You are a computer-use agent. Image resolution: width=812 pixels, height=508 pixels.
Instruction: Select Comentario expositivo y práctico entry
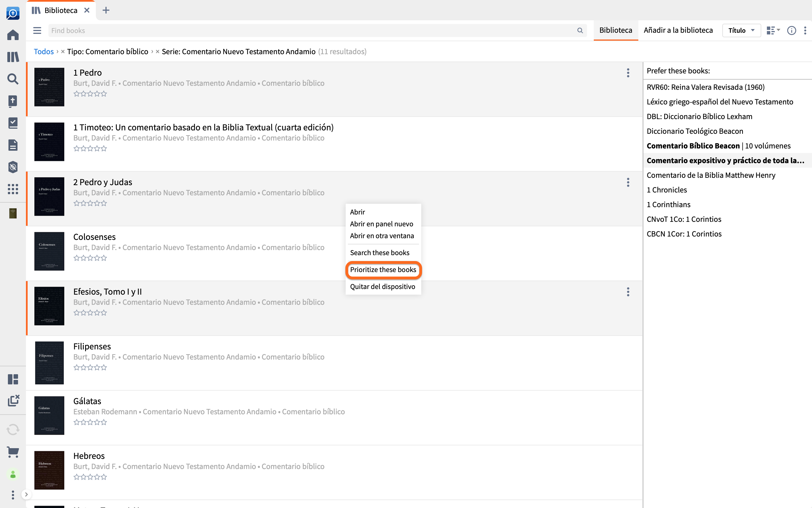pyautogui.click(x=727, y=161)
